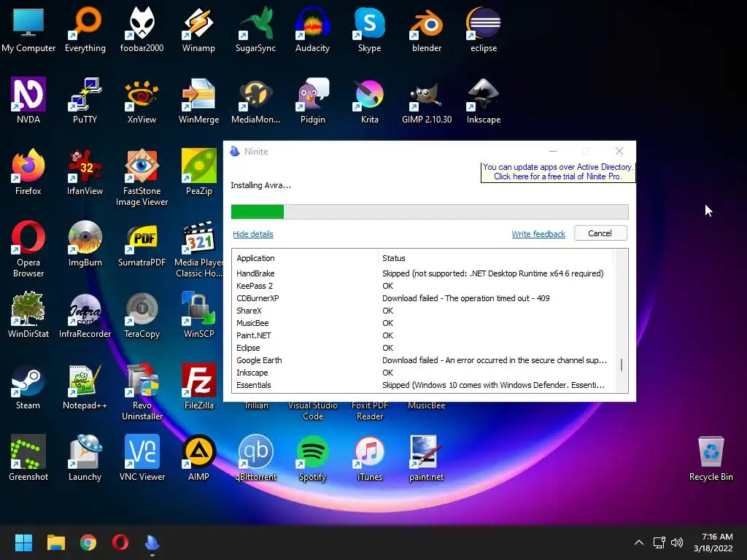Viewport: 747px width, 560px height.
Task: Select the Opera Browser desktop icon
Action: tap(28, 249)
